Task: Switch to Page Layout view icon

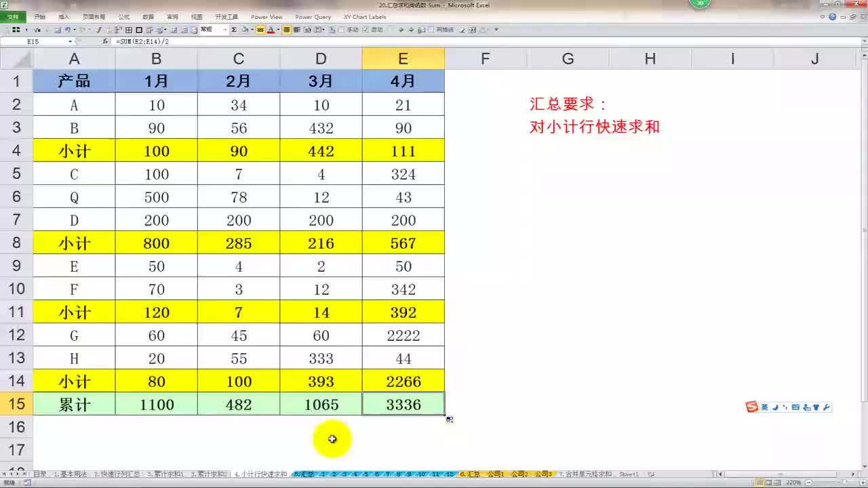Action: (770, 483)
